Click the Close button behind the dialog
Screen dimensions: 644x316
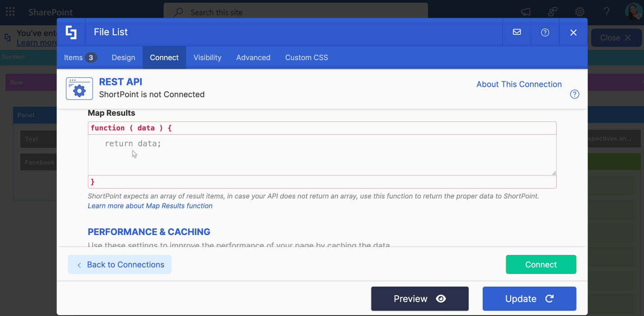616,38
